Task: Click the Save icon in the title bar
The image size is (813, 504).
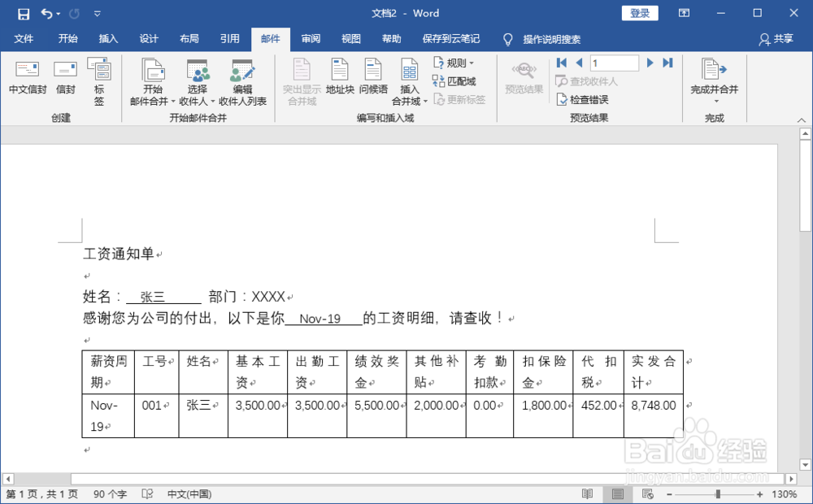Action: (24, 14)
